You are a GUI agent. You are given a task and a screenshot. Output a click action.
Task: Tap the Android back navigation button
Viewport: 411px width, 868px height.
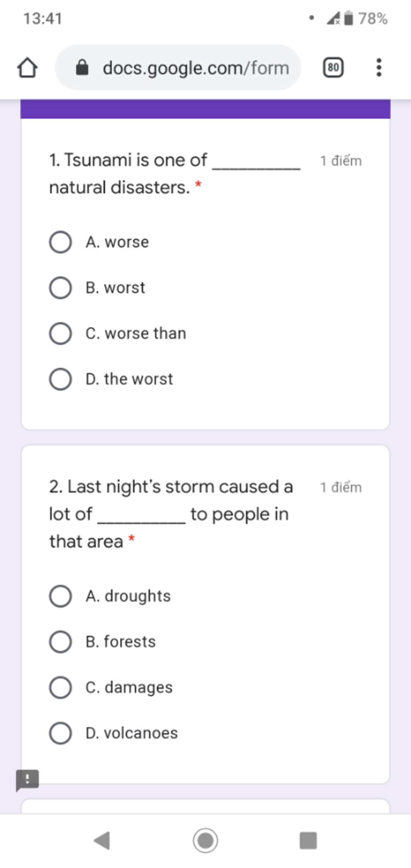(x=102, y=840)
